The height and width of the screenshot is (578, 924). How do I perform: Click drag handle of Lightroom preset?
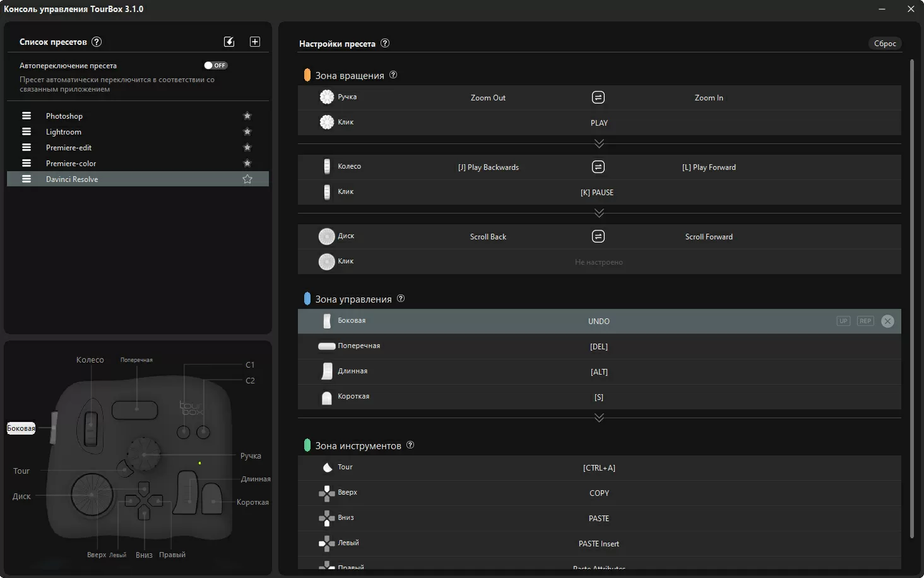click(27, 131)
